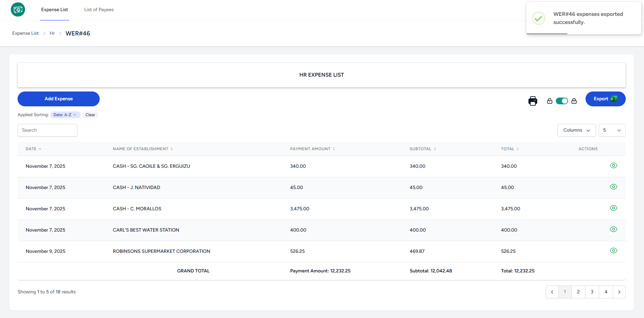Click the Search input field

pyautogui.click(x=47, y=130)
